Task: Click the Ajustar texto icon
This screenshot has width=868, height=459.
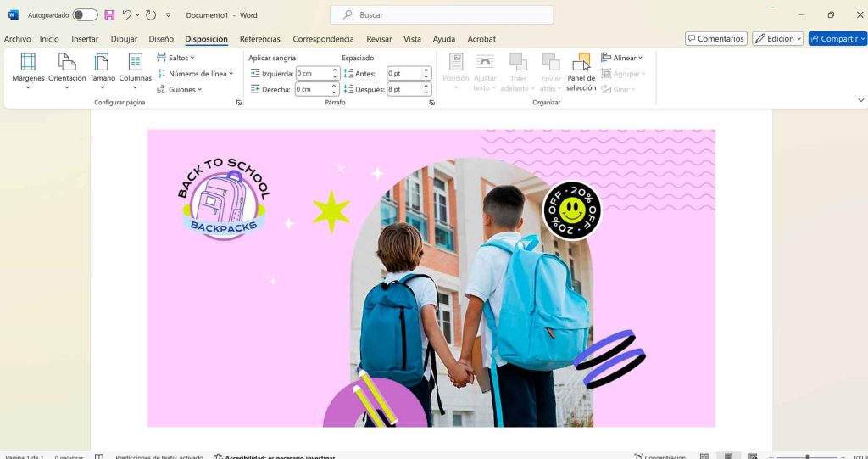Action: (x=485, y=62)
